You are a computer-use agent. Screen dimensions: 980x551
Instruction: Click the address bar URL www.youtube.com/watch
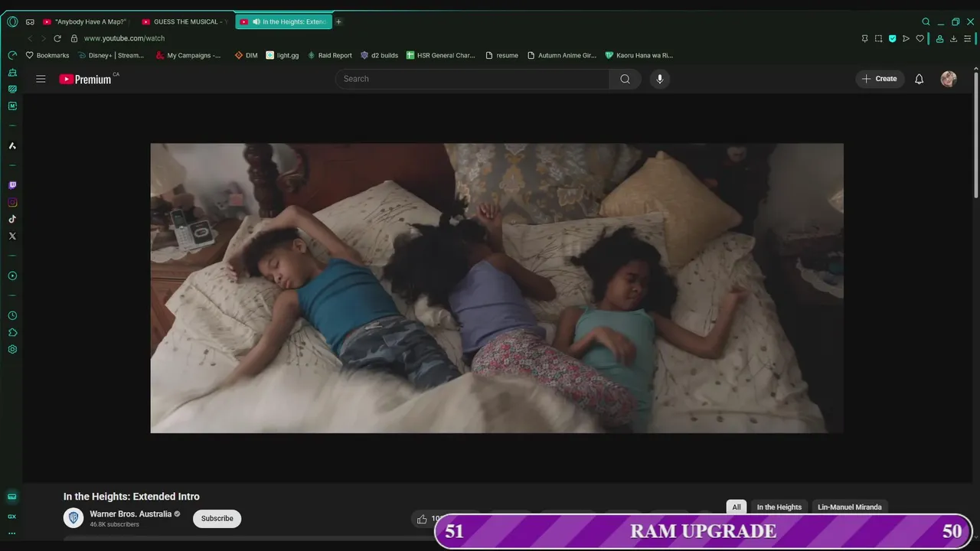(x=124, y=38)
